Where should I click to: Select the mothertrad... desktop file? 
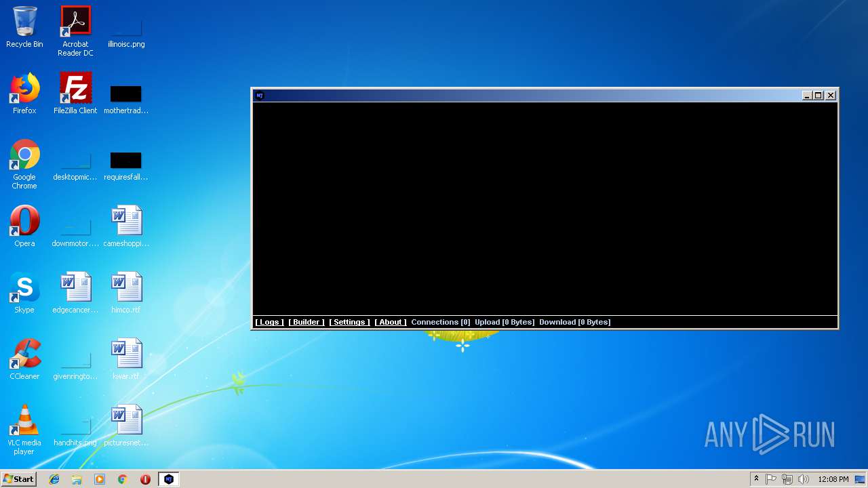pos(126,98)
